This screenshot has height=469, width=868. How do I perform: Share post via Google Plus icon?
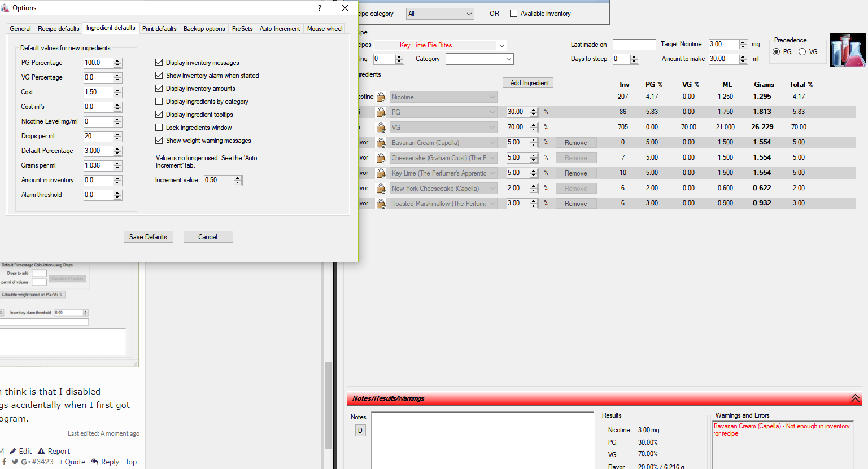[x=26, y=462]
